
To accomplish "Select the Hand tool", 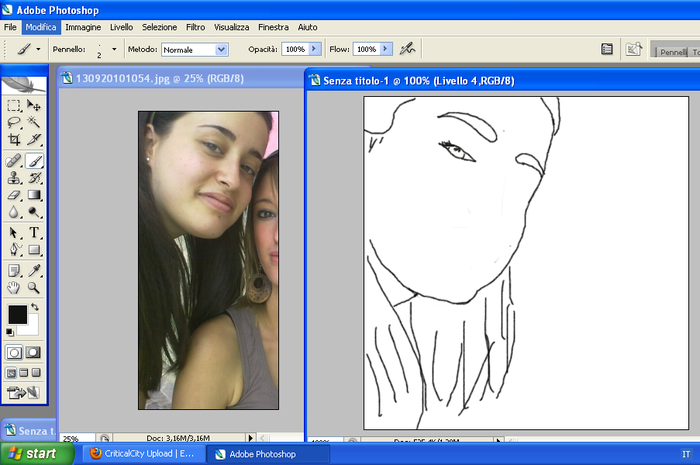I will coord(14,288).
